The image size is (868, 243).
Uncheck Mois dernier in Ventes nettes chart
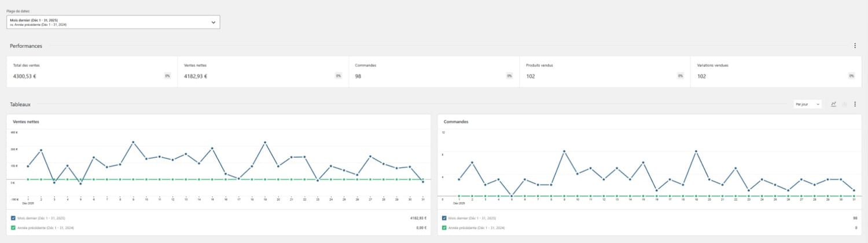point(13,218)
